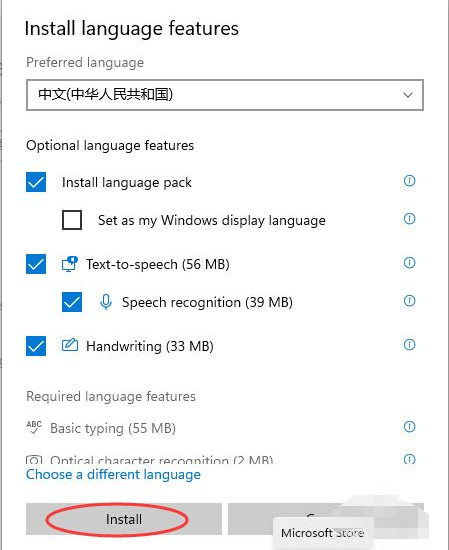Viewport: 449px width, 550px height.
Task: Click the Basic typing ABC icon
Action: coord(34,427)
